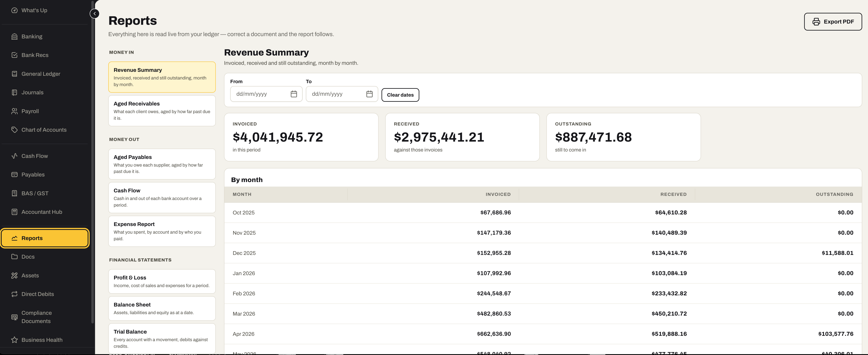Click the Oct 2025 row label
The image size is (868, 355).
244,213
